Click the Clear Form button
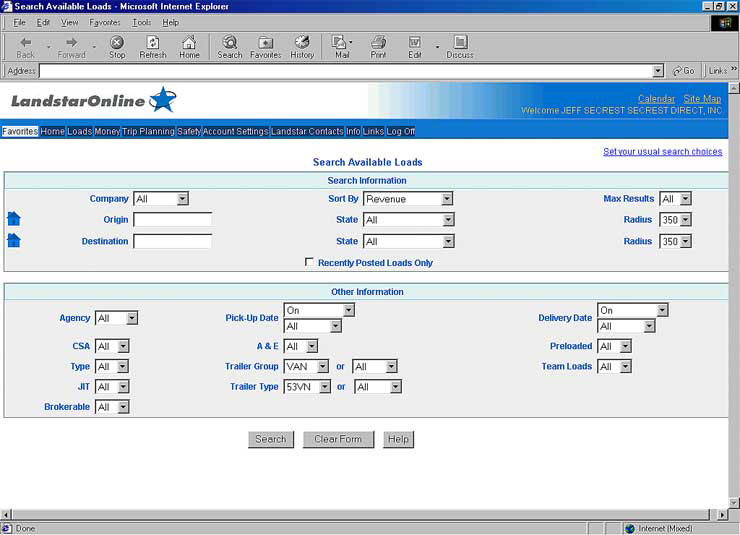740x535 pixels. (x=338, y=439)
